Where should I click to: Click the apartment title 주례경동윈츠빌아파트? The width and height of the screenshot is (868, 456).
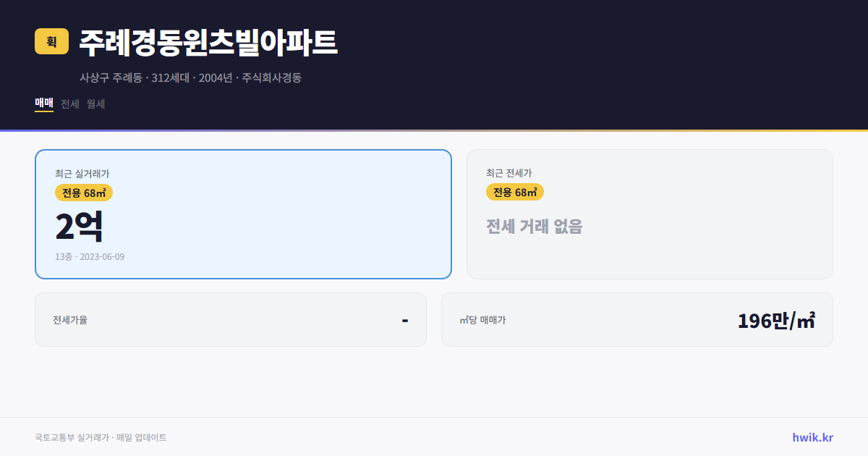tap(208, 43)
